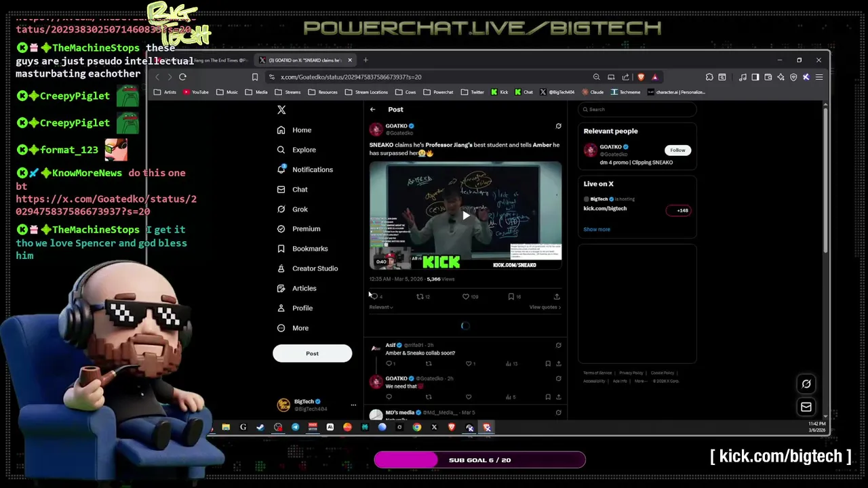Show more under Live on X
This screenshot has width=868, height=488.
click(597, 229)
